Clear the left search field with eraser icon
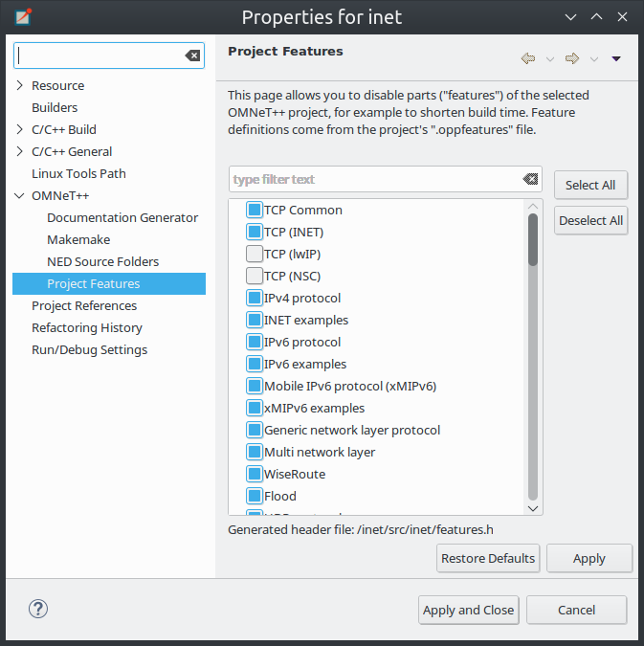This screenshot has width=644, height=646. pyautogui.click(x=192, y=56)
